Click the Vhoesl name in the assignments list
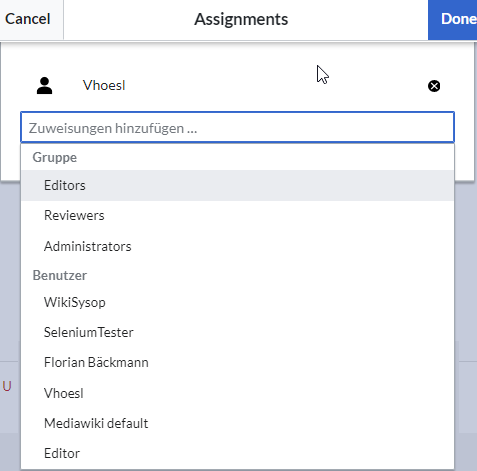Screen dimensions: 477x471 (x=104, y=85)
